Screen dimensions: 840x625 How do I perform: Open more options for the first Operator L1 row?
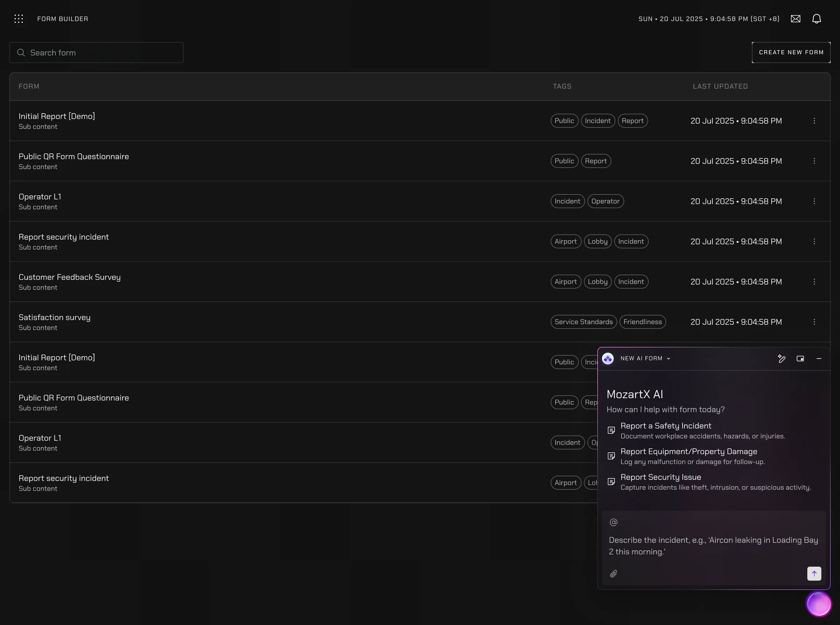pyautogui.click(x=814, y=201)
